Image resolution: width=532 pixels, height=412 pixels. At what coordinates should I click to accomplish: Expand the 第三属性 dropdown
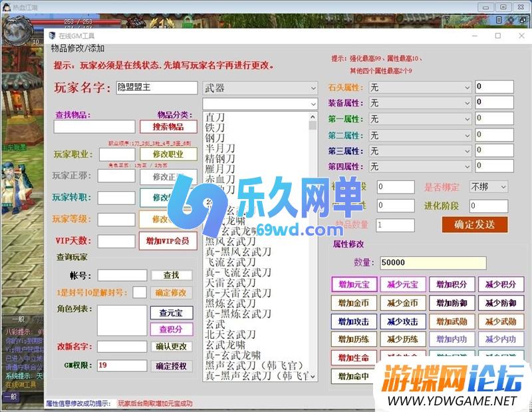click(420, 151)
